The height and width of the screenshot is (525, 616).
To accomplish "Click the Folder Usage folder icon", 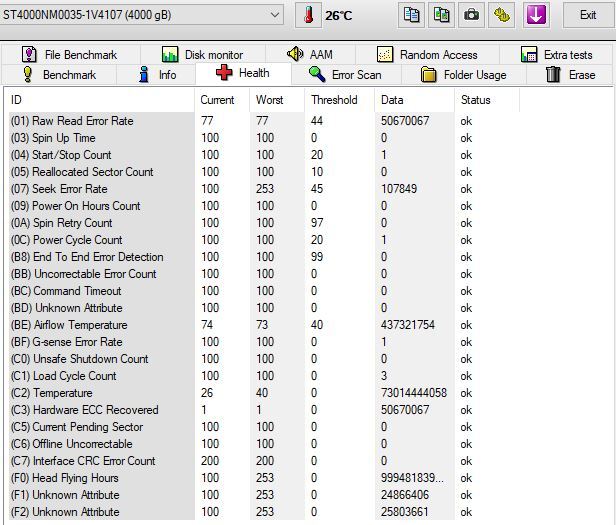I will click(429, 74).
